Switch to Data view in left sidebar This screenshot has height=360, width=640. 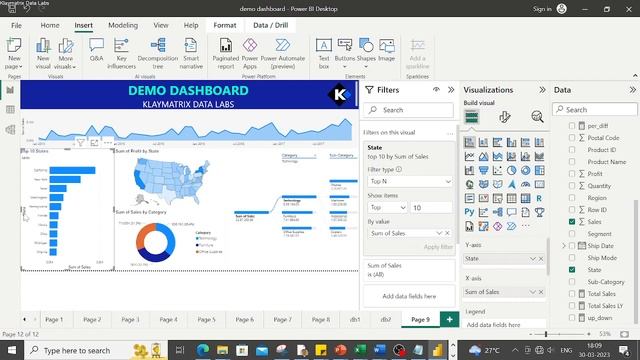pos(10,109)
